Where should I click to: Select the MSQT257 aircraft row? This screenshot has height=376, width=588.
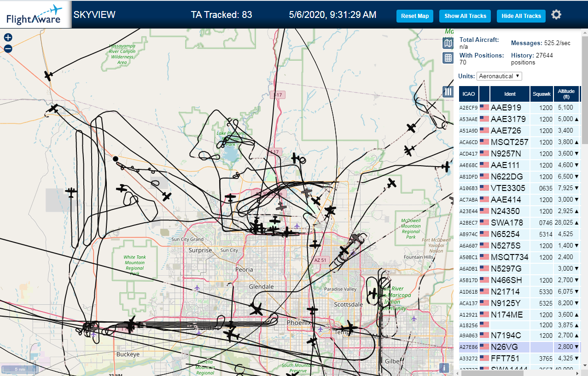point(519,142)
